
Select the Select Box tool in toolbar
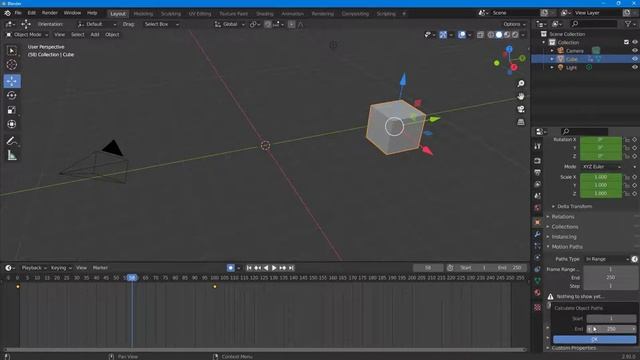click(x=12, y=51)
